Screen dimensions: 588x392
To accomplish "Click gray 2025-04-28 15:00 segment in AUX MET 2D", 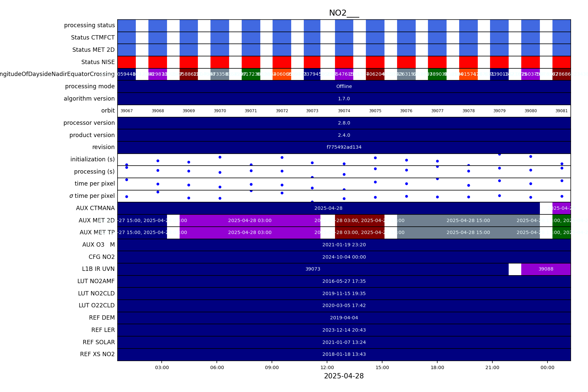I will pos(468,220).
